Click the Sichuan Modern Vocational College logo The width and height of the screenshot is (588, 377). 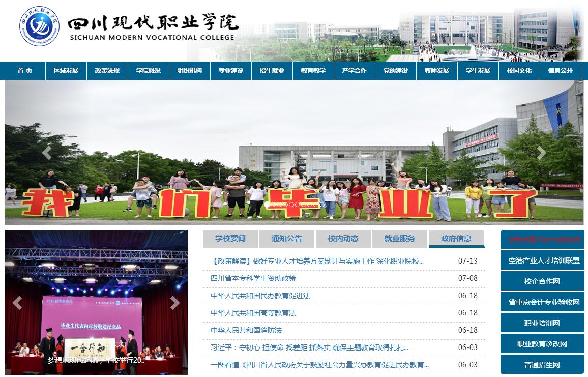coord(40,26)
